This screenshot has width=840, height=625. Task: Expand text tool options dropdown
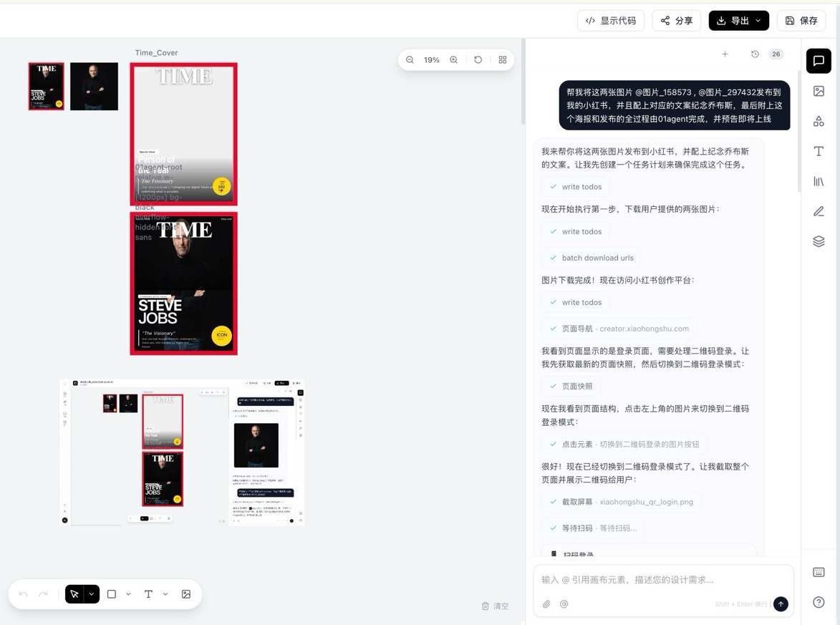point(165,594)
